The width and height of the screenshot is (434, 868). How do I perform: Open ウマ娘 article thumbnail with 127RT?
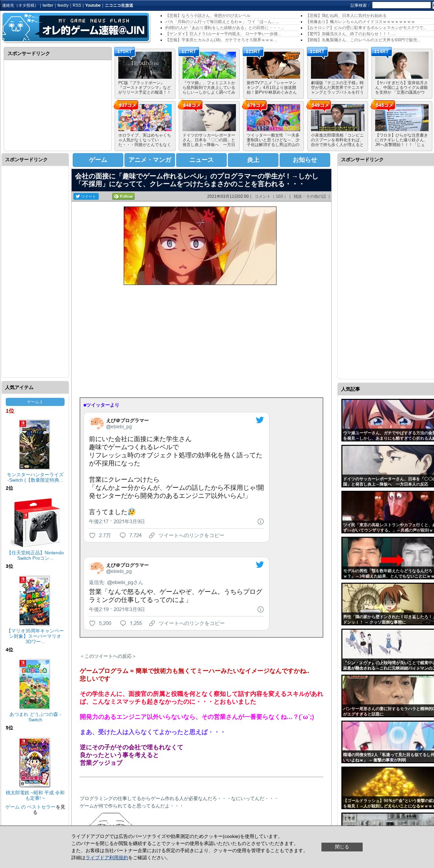coord(209,65)
